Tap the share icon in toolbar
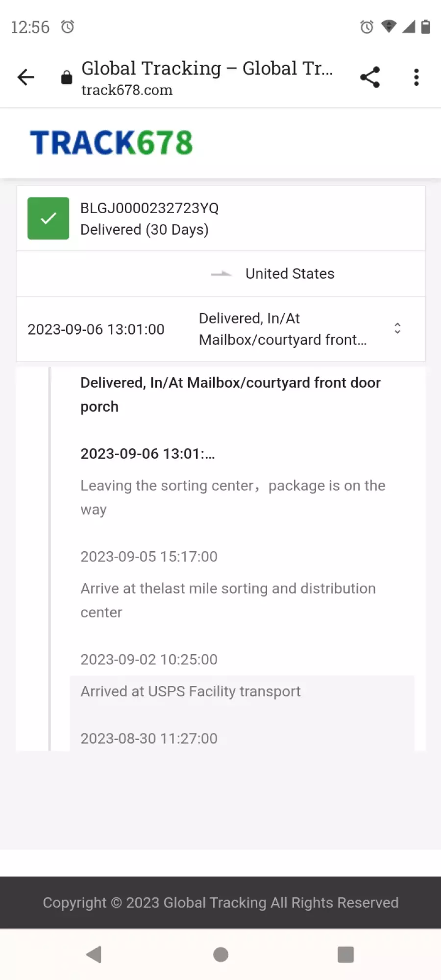 pyautogui.click(x=370, y=77)
